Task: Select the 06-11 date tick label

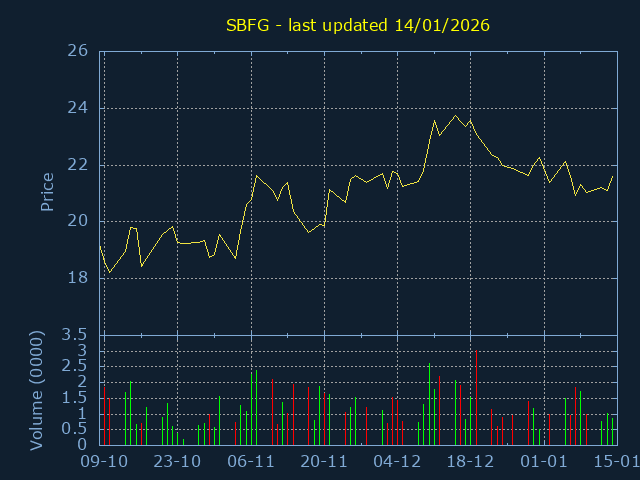Action: click(x=251, y=462)
